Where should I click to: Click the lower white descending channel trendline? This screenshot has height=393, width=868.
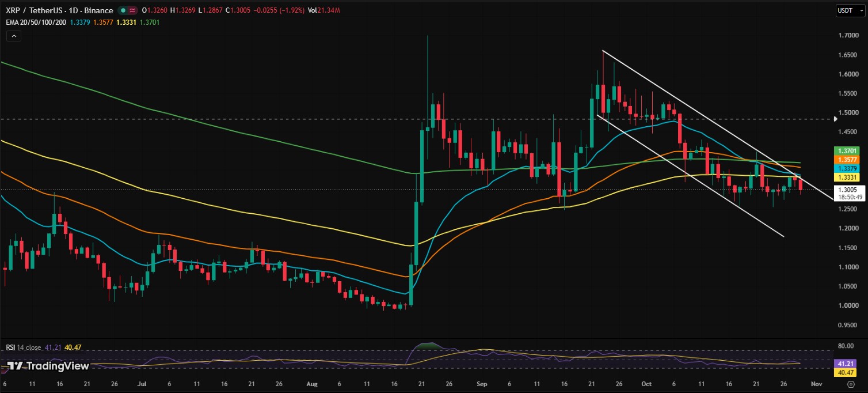[691, 176]
